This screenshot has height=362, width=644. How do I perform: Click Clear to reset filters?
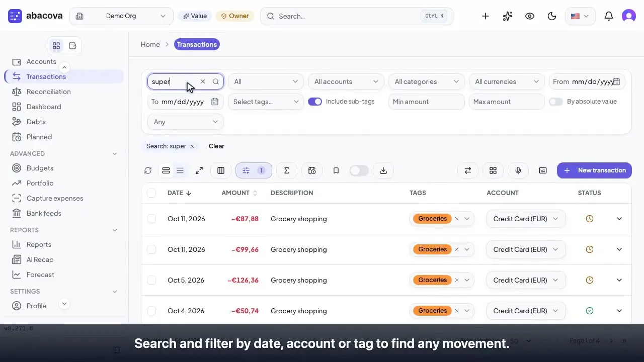[216, 146]
